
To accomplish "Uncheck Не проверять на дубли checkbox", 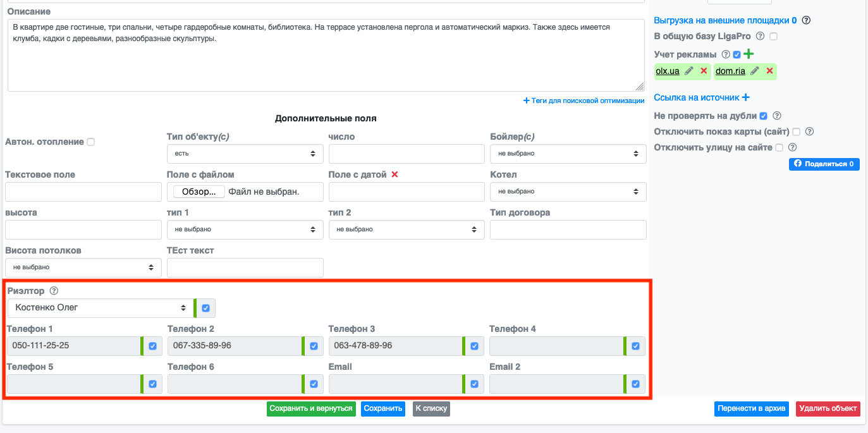I will pyautogui.click(x=764, y=116).
